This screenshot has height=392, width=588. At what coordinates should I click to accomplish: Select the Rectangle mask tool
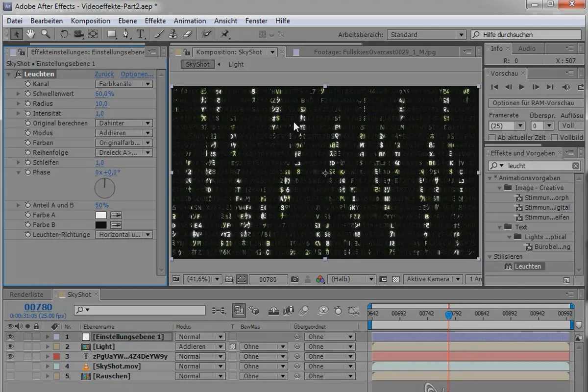[112, 34]
